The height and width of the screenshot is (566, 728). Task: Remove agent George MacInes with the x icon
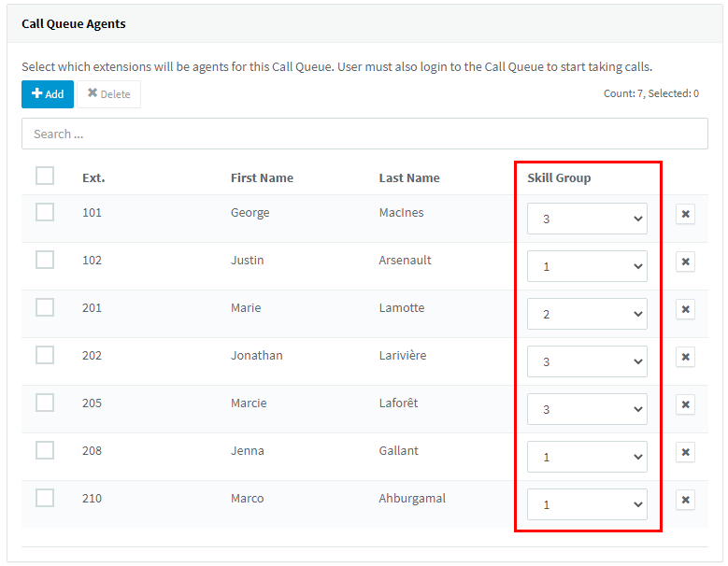[685, 214]
